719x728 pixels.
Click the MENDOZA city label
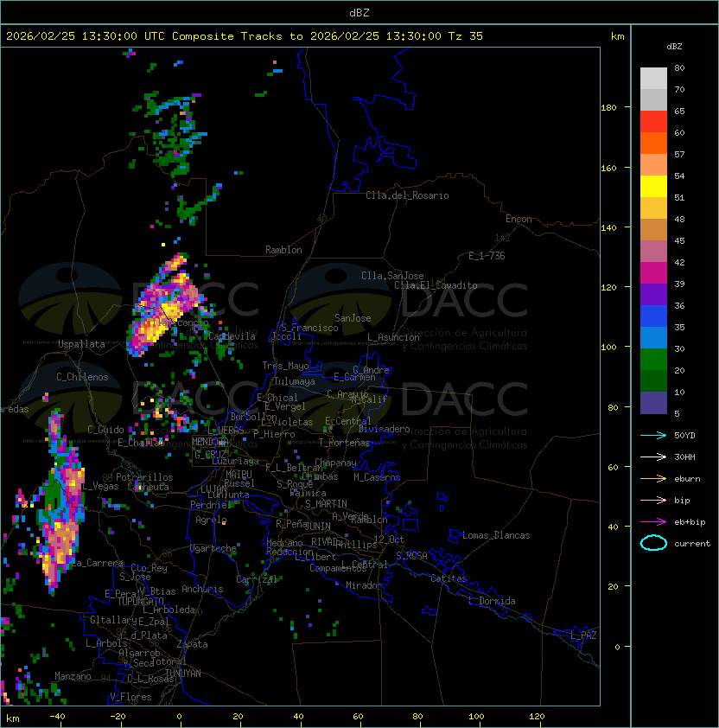click(x=210, y=442)
